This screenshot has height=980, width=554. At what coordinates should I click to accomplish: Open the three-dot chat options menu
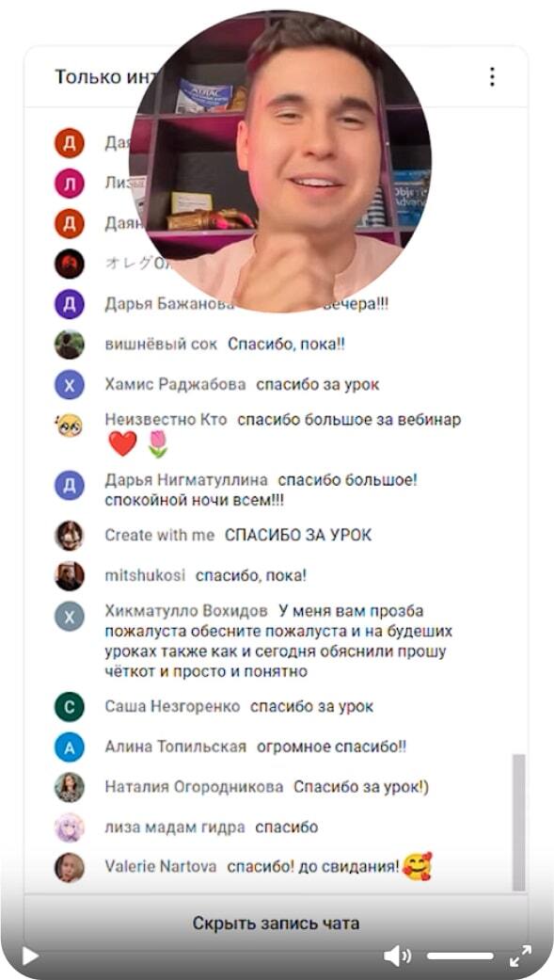pos(492,77)
